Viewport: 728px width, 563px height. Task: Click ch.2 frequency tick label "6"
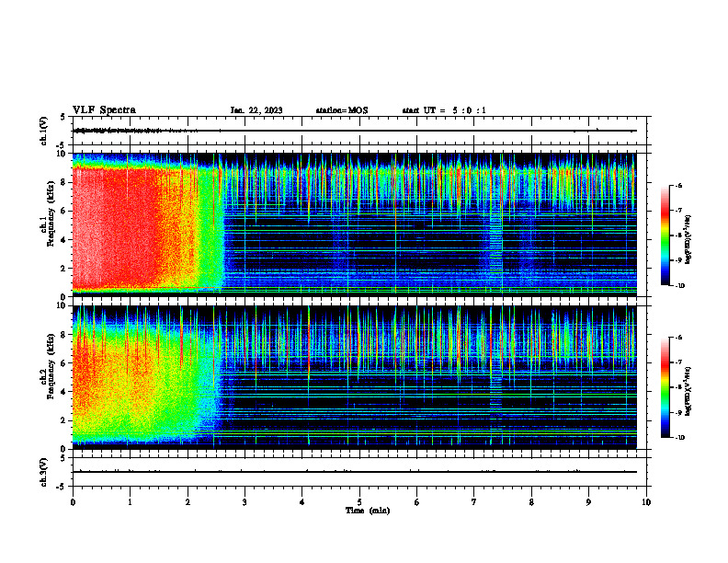click(64, 363)
